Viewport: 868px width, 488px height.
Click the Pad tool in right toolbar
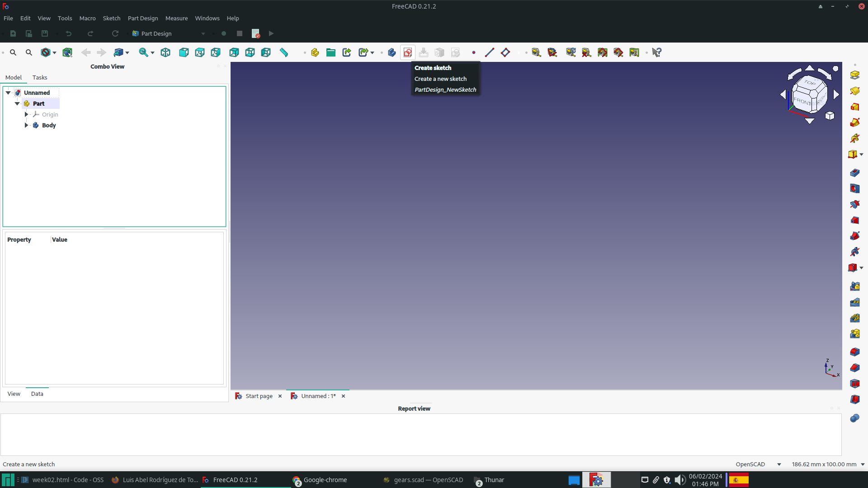pos(854,75)
